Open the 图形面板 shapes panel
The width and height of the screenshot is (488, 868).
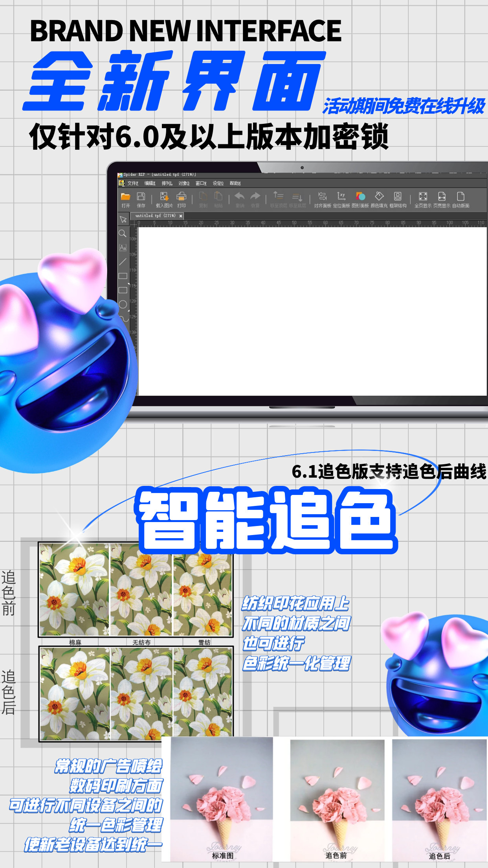[x=360, y=196]
